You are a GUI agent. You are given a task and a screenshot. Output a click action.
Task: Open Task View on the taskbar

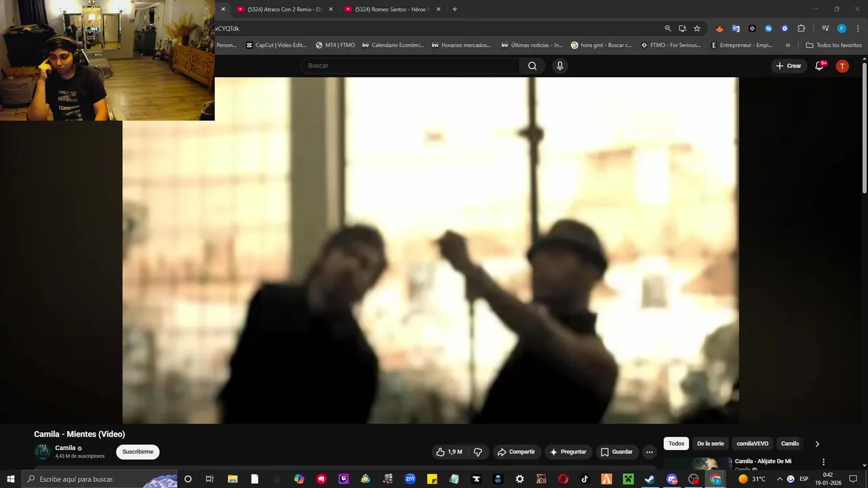click(x=210, y=479)
